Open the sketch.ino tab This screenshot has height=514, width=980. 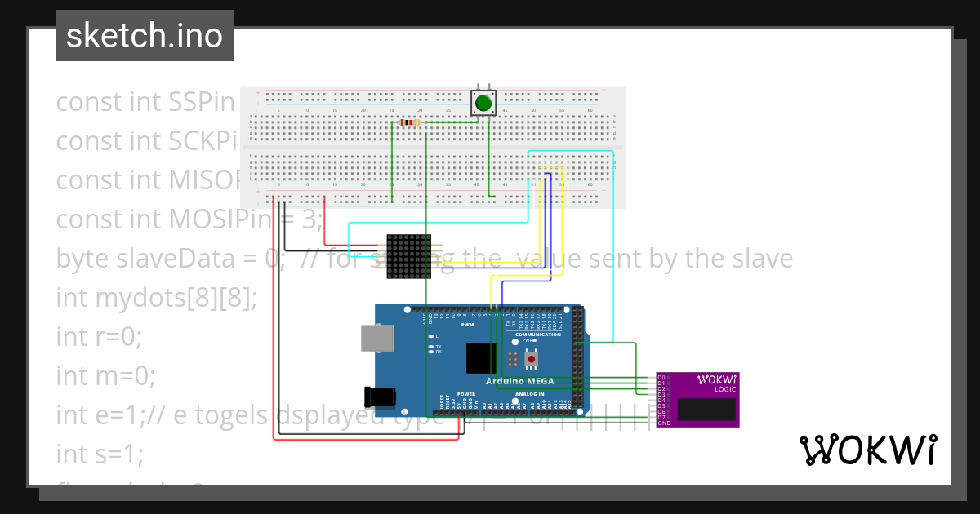coord(145,36)
